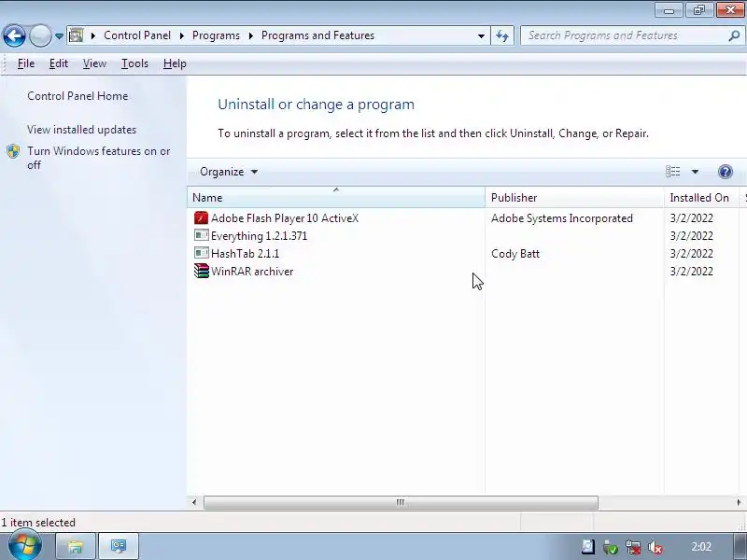Screen dimensions: 747x560
Task: Click the search magnifier icon
Action: 734,35
